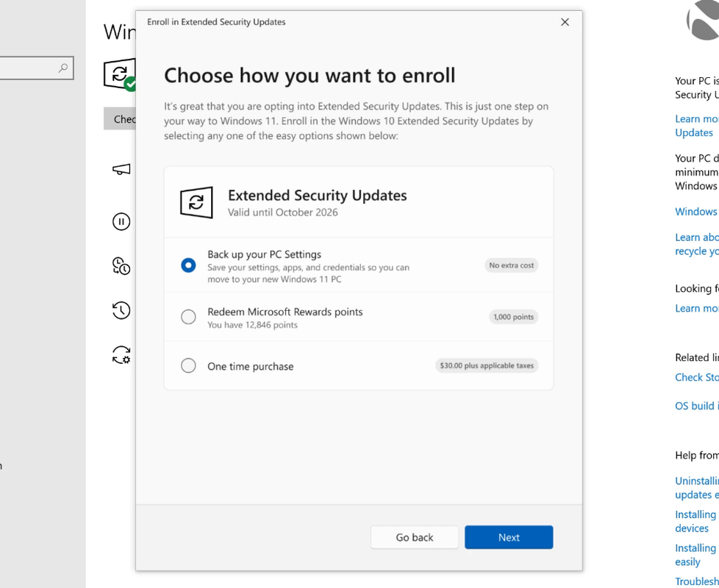This screenshot has width=719, height=588.
Task: Click the change active hours clock icon
Action: 121,266
